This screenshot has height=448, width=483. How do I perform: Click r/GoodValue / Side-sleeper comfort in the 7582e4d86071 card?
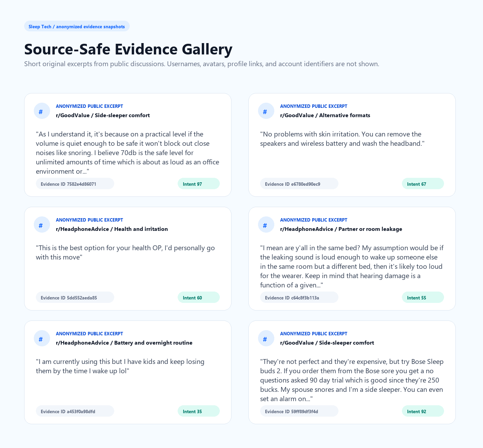(x=103, y=115)
